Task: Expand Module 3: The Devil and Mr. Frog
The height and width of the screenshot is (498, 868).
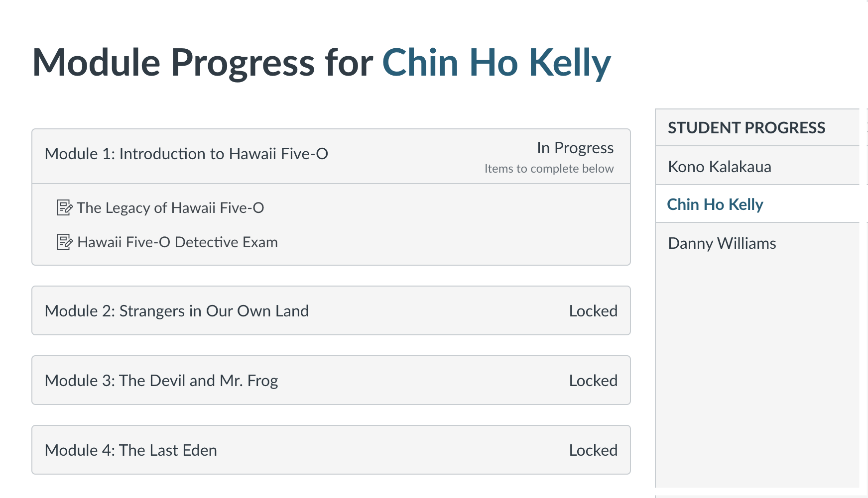Action: pyautogui.click(x=331, y=380)
